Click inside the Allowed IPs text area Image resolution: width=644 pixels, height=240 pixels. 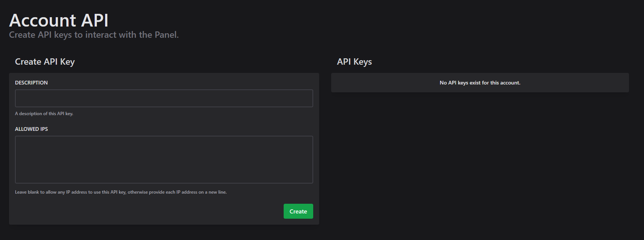click(164, 160)
